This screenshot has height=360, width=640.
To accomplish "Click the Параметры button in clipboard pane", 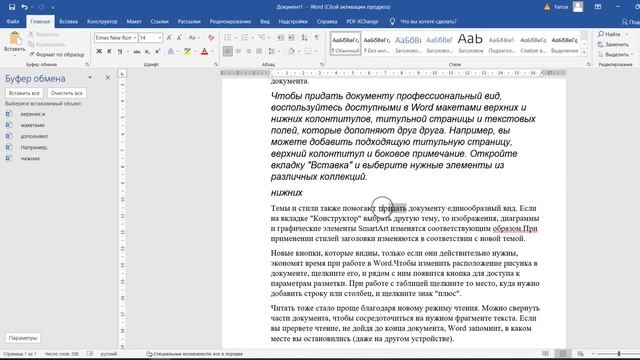I will 23,338.
